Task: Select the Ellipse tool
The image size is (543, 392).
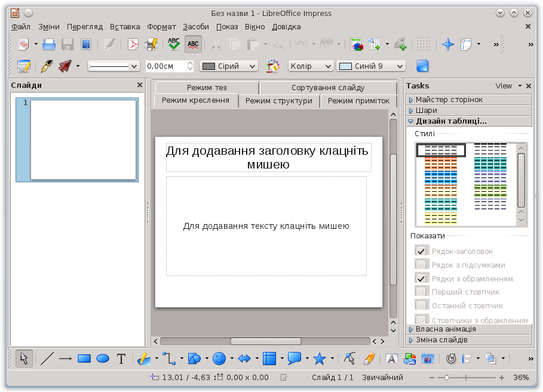Action: pyautogui.click(x=103, y=359)
